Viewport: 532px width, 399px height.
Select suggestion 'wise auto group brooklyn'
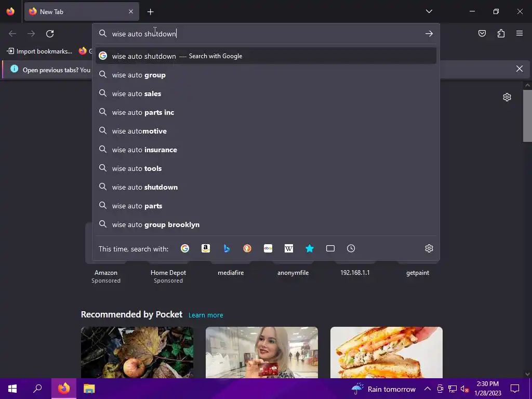[x=266, y=224]
